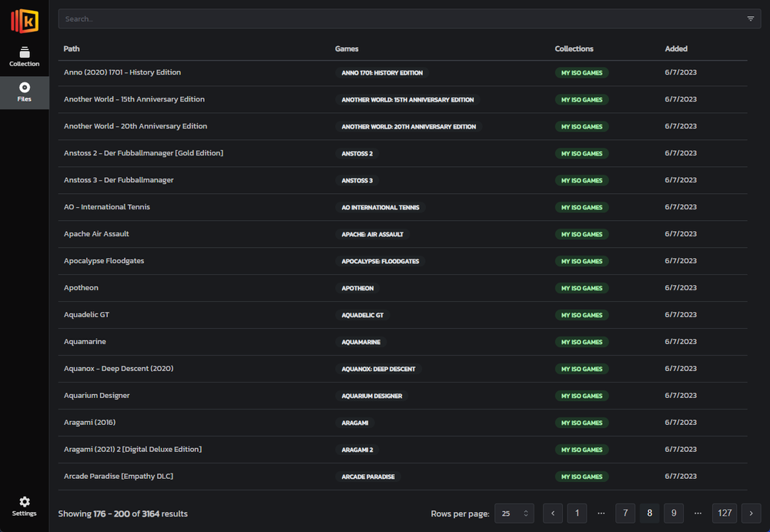Select path 'Apotheon'

81,288
